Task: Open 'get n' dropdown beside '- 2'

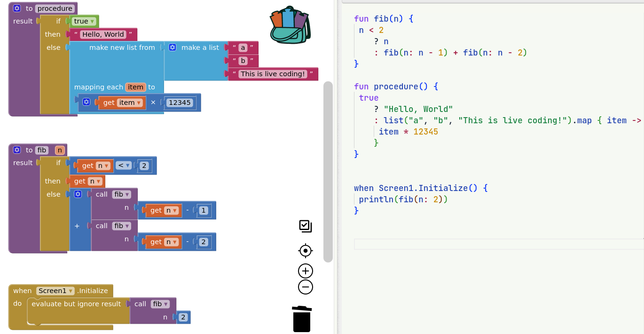Action: pos(171,242)
